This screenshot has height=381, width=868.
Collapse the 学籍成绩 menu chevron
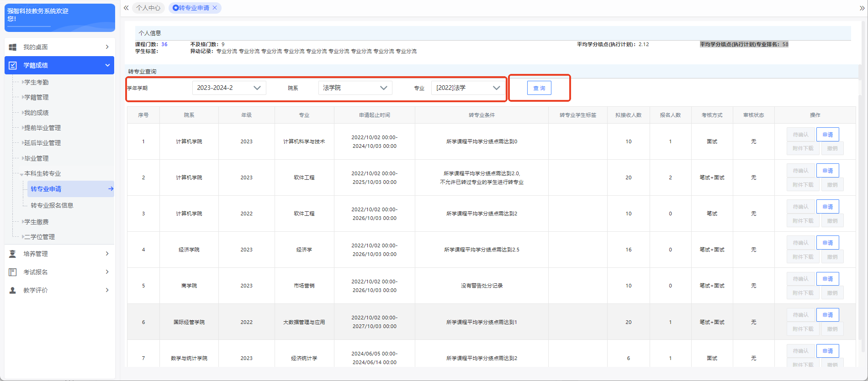coord(107,65)
